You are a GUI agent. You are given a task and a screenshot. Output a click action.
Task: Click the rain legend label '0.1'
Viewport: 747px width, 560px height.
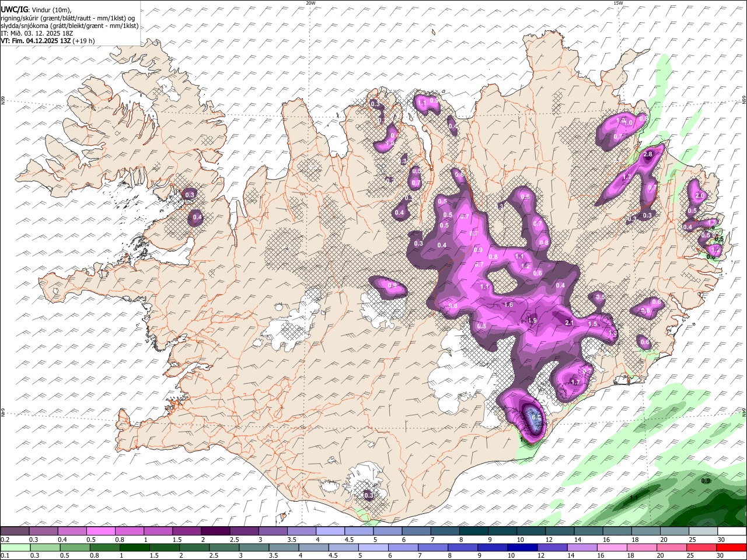5,556
